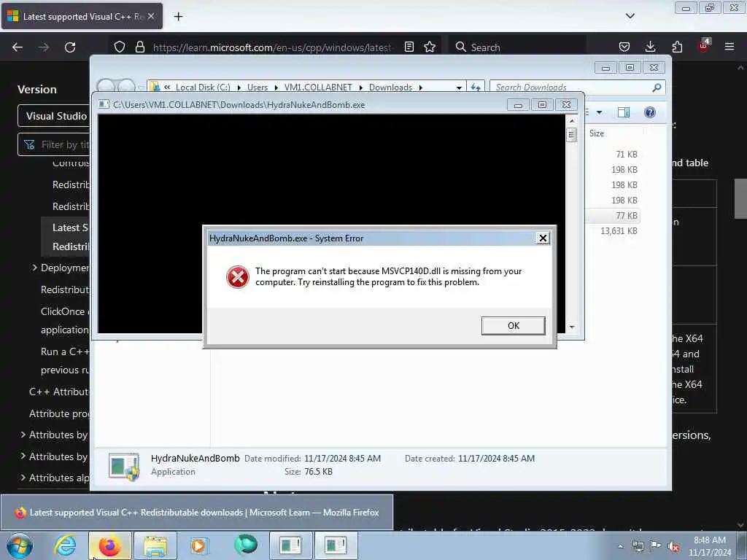Open the Explorer address history dropdown arrow
The image size is (747, 560).
click(459, 87)
